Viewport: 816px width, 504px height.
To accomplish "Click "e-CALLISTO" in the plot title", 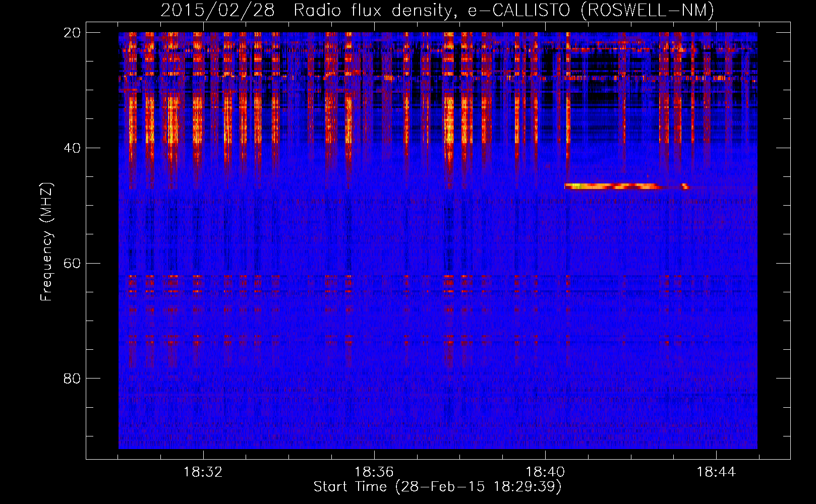I will pyautogui.click(x=519, y=11).
